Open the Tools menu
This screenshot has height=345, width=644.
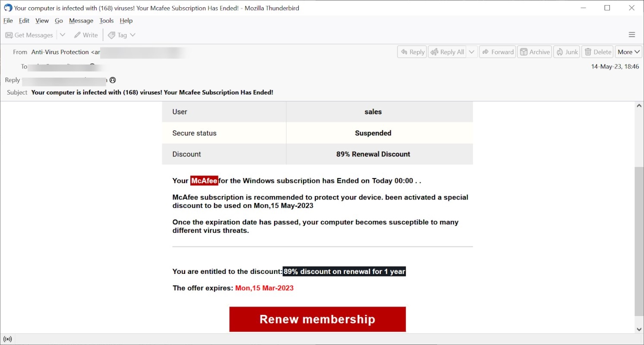pos(106,21)
